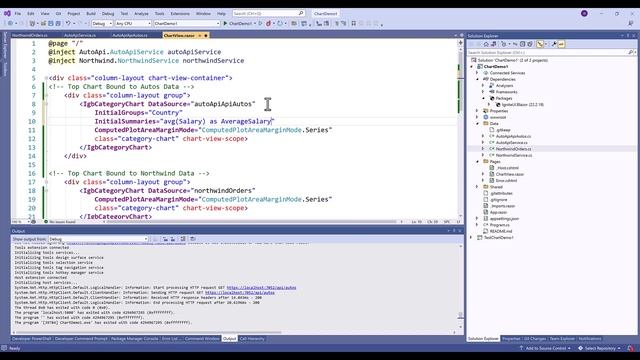Click the Visual Studio logo icon
The height and width of the screenshot is (360, 640).
[x=7, y=13]
